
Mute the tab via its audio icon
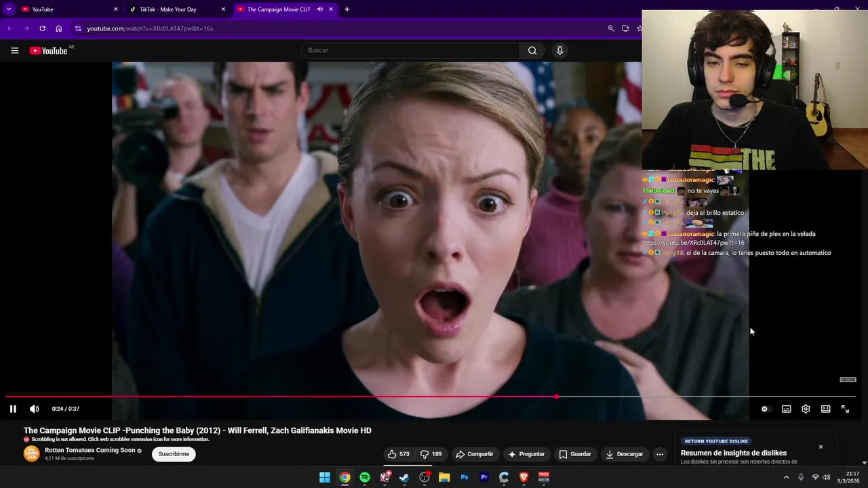click(319, 9)
